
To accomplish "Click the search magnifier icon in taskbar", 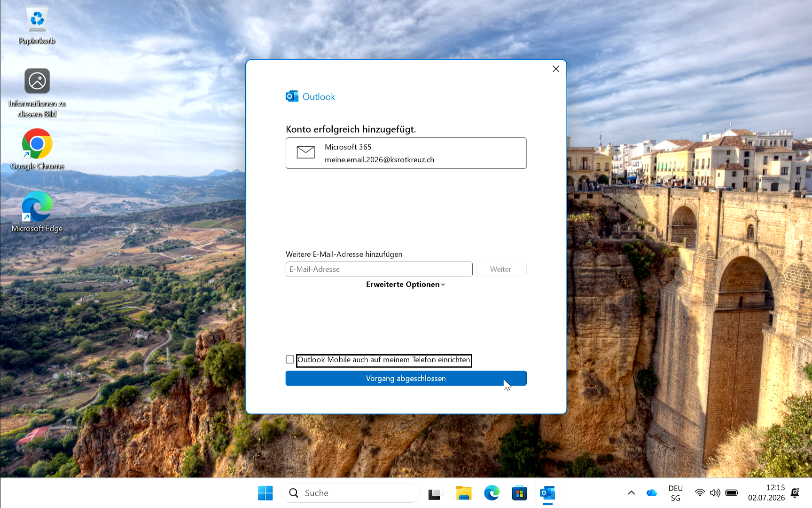I will (x=294, y=493).
